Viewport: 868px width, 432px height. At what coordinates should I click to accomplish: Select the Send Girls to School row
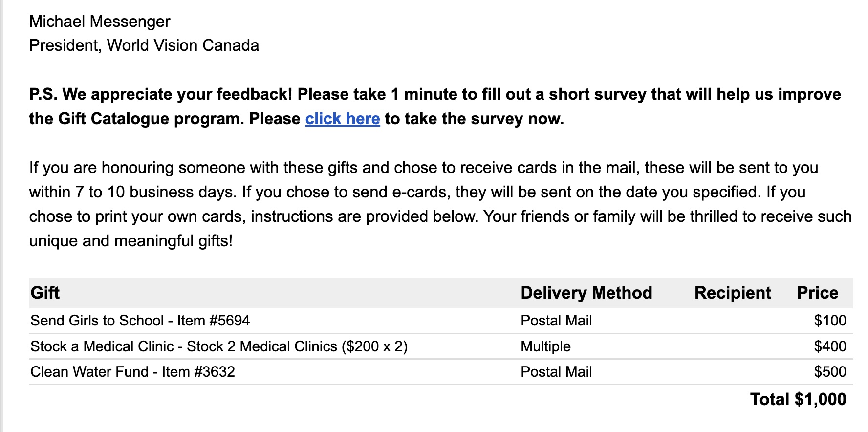[x=140, y=321]
